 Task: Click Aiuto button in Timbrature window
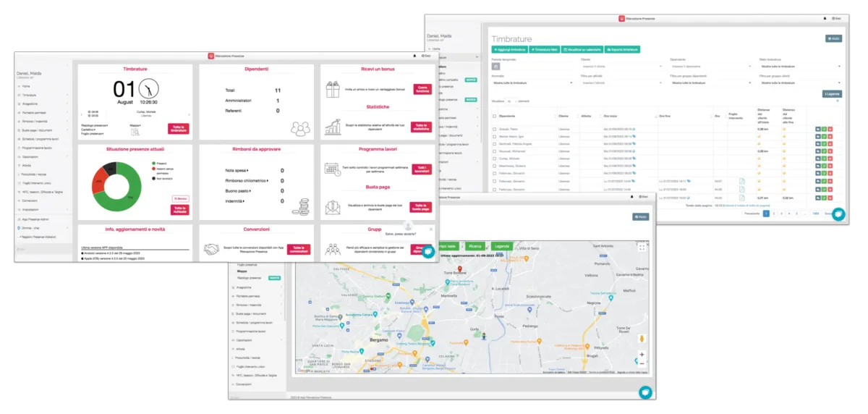[833, 38]
